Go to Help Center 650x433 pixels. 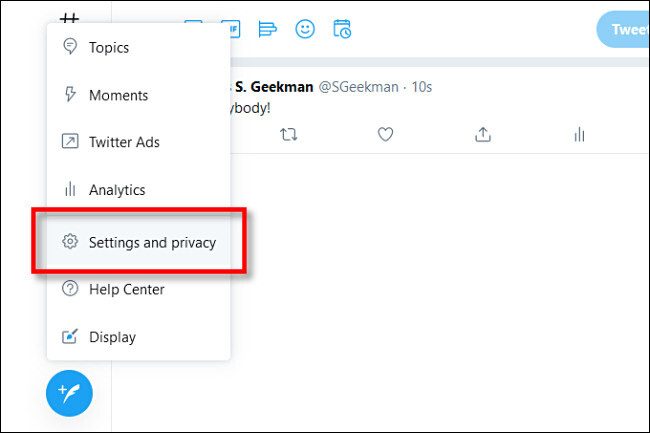coord(126,289)
